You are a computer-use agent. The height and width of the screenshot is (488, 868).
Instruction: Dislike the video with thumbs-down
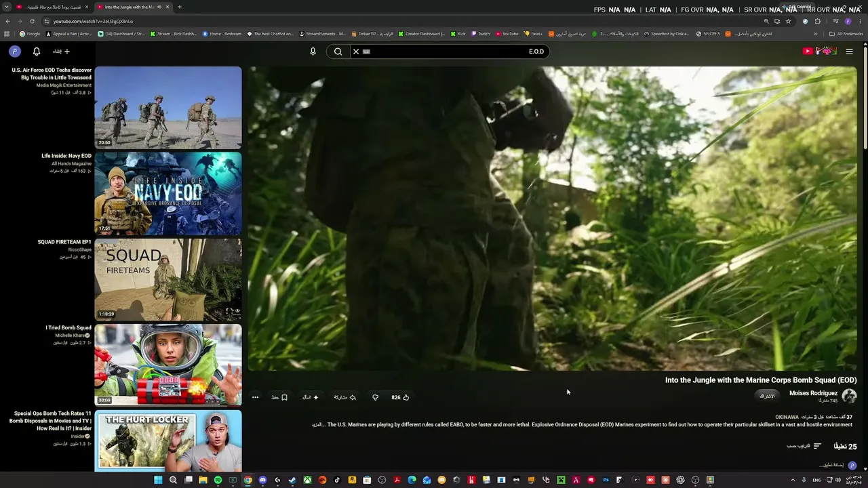coord(375,397)
